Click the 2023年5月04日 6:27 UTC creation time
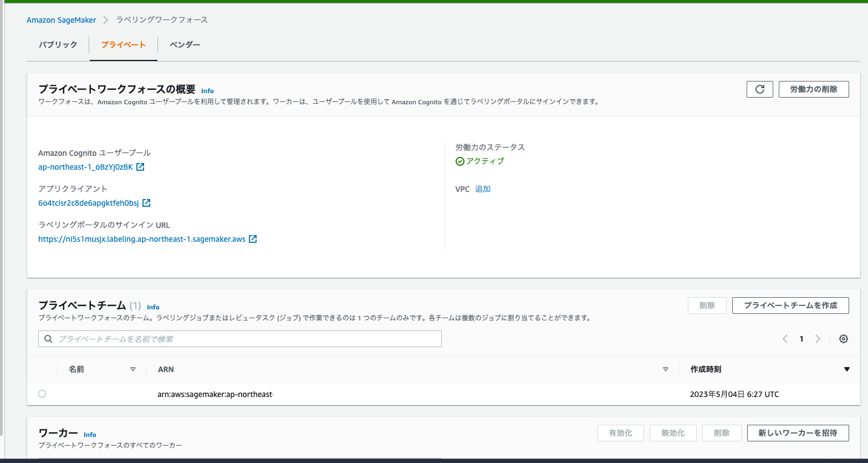Image resolution: width=868 pixels, height=463 pixels. (734, 394)
